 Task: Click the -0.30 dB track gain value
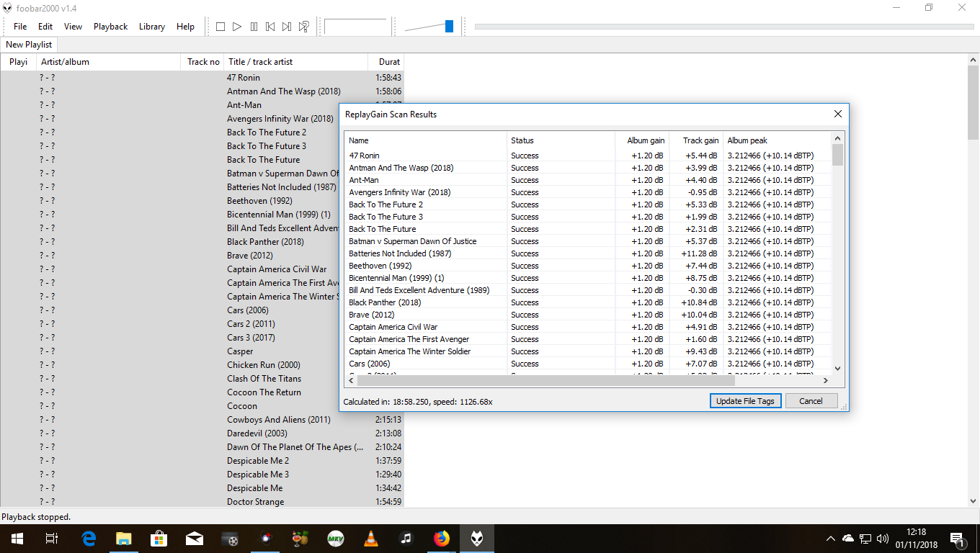[701, 290]
